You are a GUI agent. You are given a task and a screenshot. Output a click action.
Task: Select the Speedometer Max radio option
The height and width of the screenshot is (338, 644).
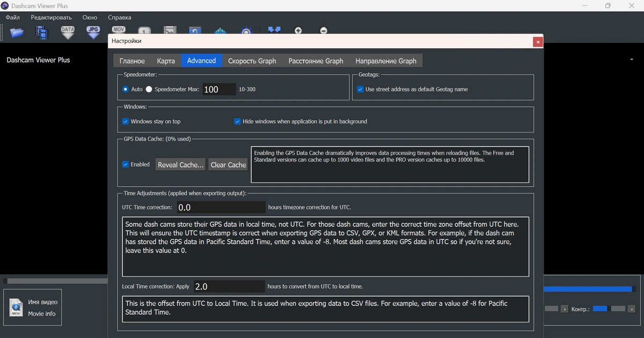(x=149, y=89)
